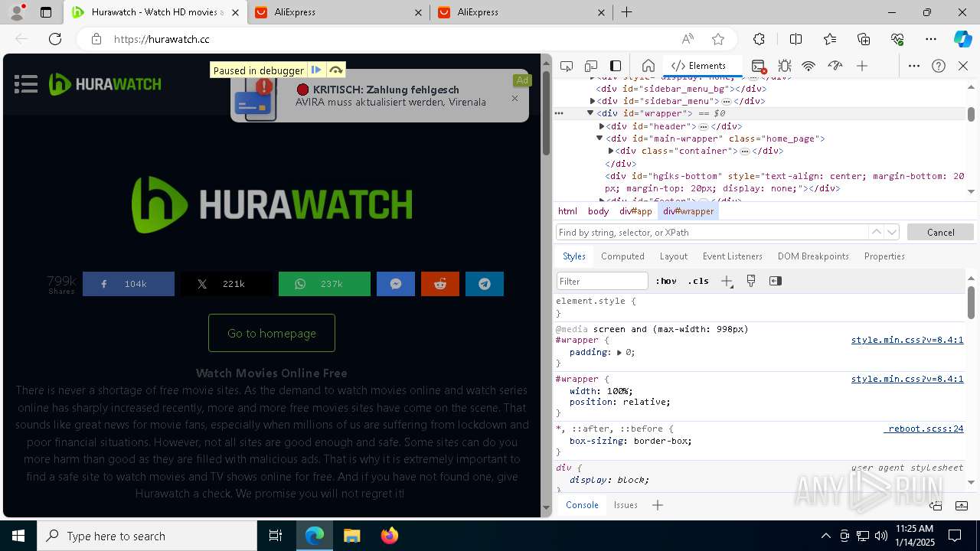The image size is (980, 551).
Task: Switch to the Properties tab
Action: click(884, 256)
